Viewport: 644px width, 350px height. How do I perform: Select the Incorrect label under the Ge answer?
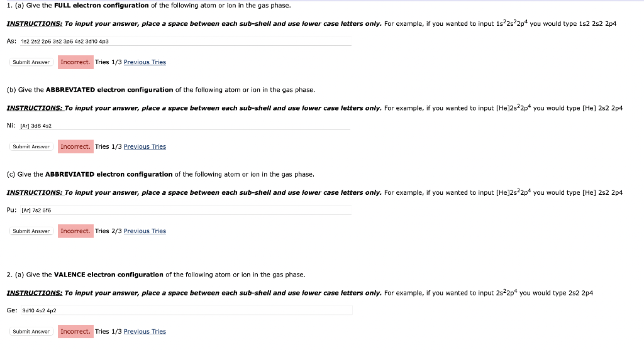(75, 332)
